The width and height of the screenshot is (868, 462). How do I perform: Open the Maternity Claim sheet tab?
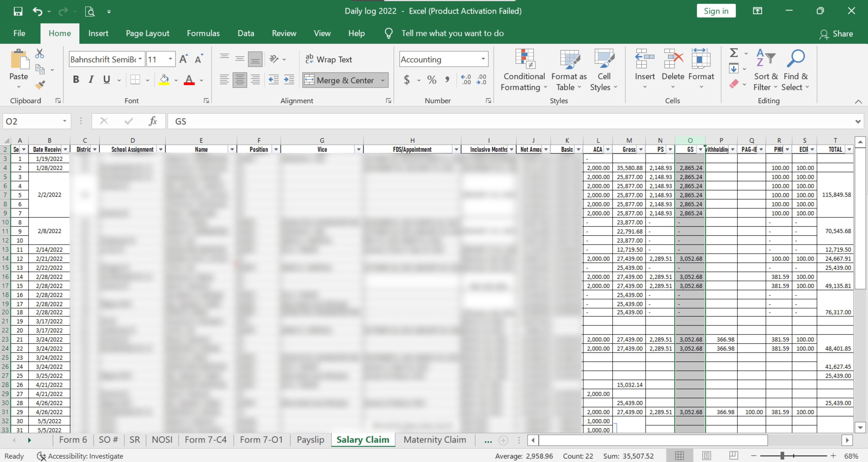coord(435,440)
